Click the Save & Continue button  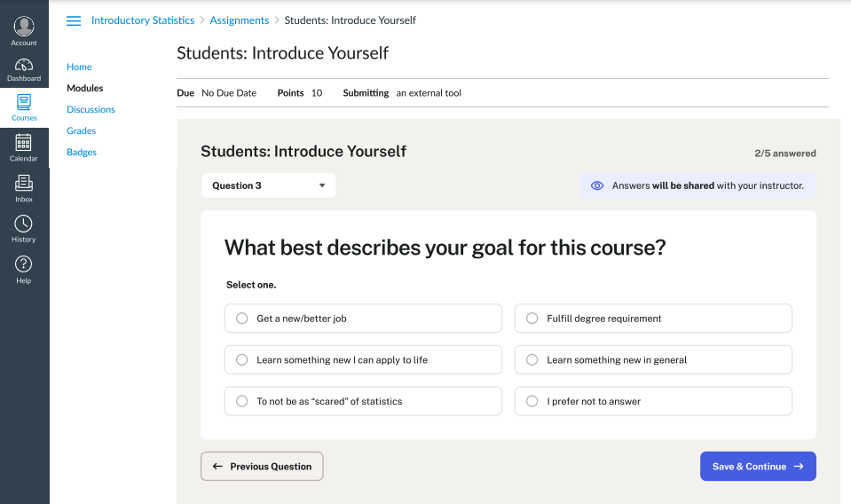(757, 467)
